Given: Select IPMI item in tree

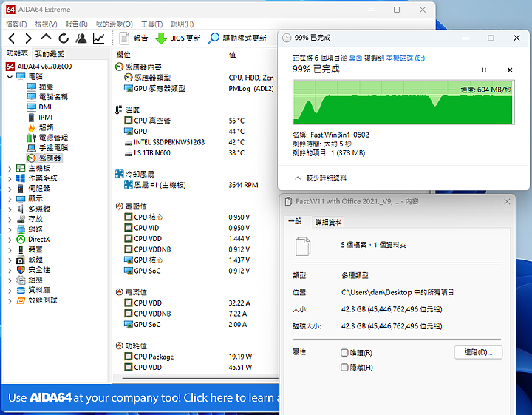Looking at the screenshot, I should [40, 117].
